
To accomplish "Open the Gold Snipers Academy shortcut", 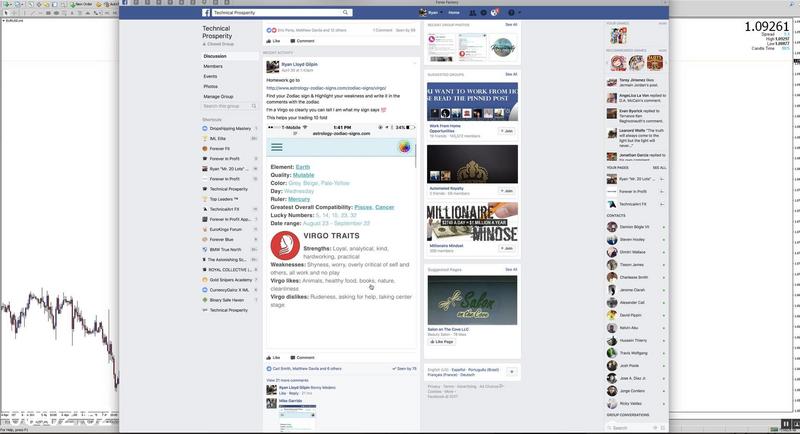I will 231,280.
